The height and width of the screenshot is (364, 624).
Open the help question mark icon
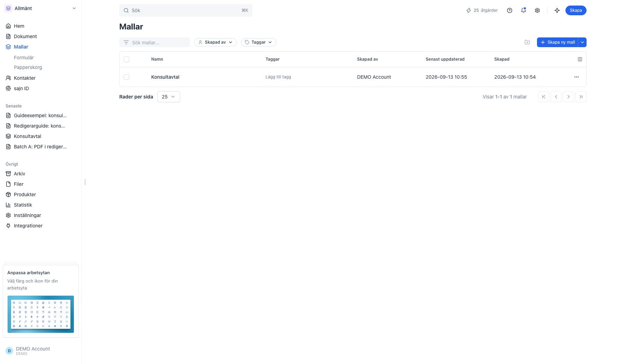(510, 10)
